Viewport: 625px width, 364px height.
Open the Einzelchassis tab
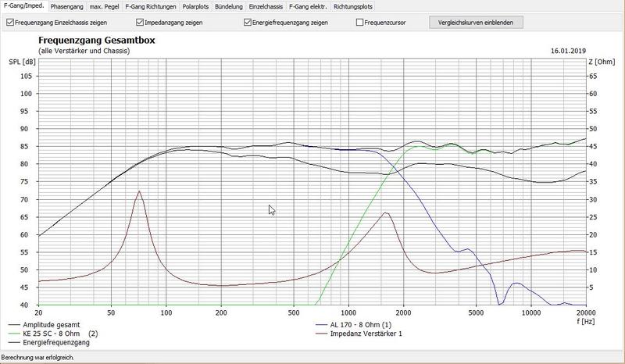(x=266, y=6)
